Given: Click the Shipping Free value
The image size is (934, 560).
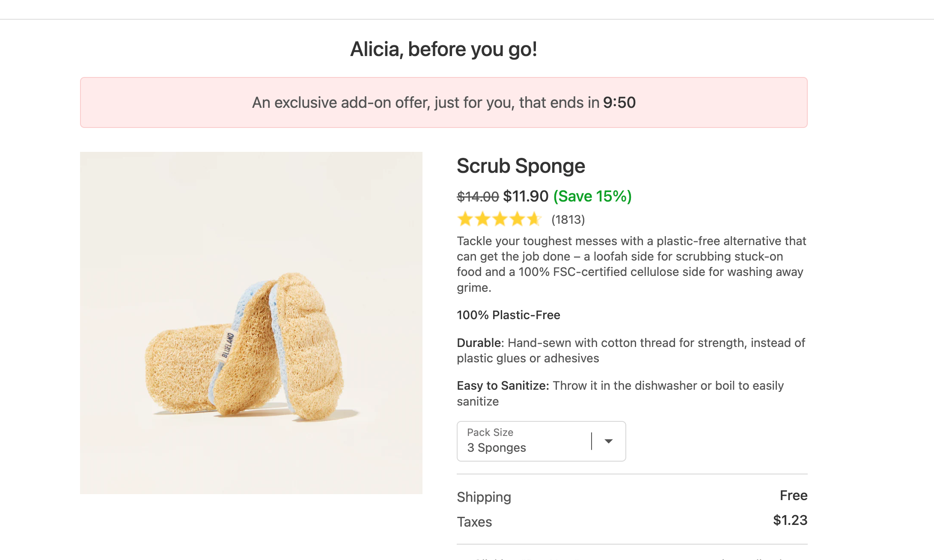Looking at the screenshot, I should pyautogui.click(x=794, y=495).
